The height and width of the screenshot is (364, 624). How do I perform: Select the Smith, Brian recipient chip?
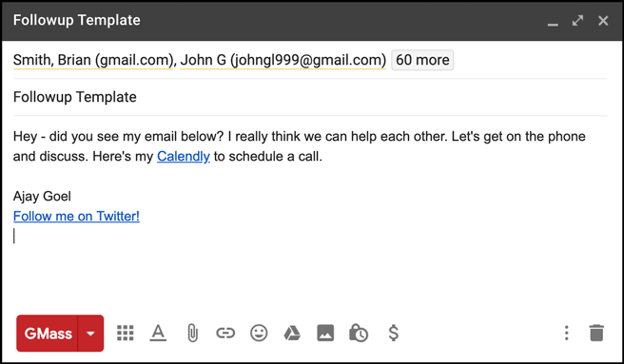[x=93, y=60]
